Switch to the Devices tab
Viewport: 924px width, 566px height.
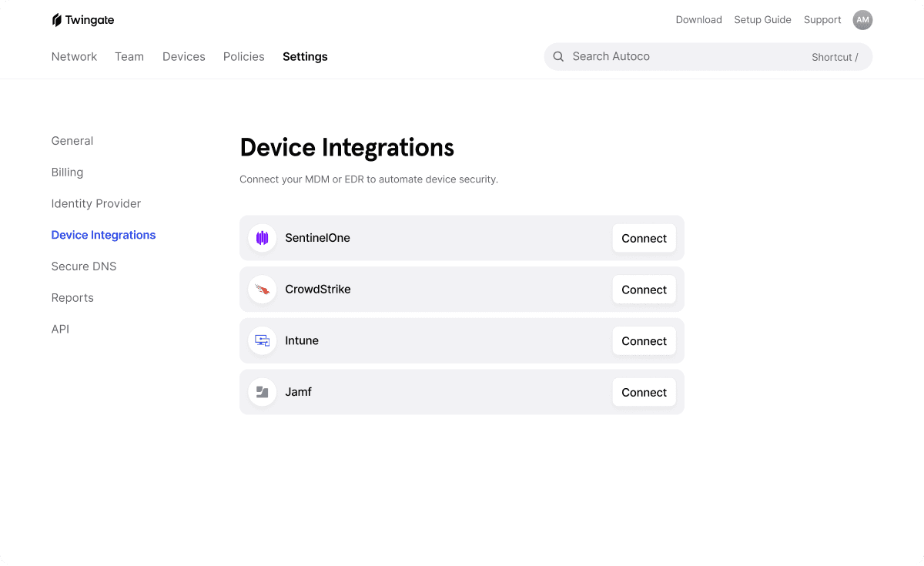[184, 56]
